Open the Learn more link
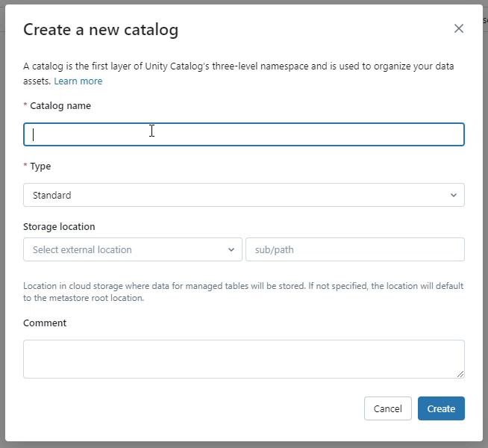 click(78, 81)
